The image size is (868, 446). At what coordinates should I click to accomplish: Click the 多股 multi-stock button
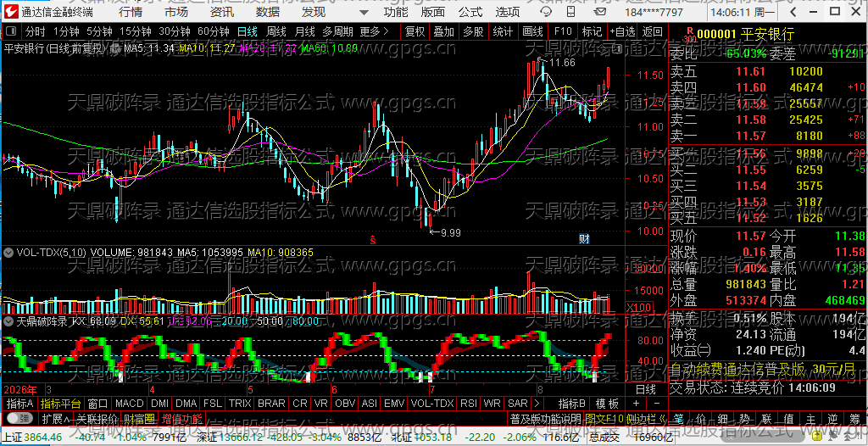473,31
